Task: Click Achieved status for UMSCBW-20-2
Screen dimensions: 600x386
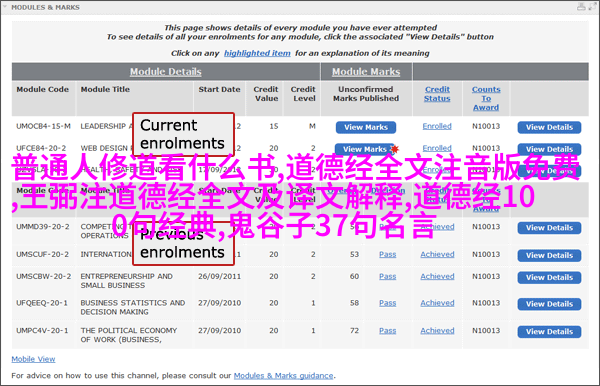Action: tap(437, 276)
